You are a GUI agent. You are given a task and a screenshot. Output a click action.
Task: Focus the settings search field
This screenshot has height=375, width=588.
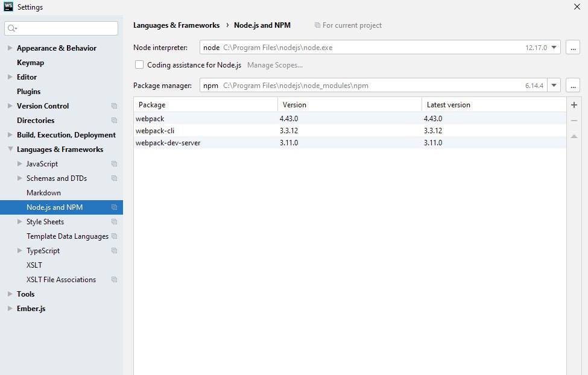pyautogui.click(x=61, y=28)
